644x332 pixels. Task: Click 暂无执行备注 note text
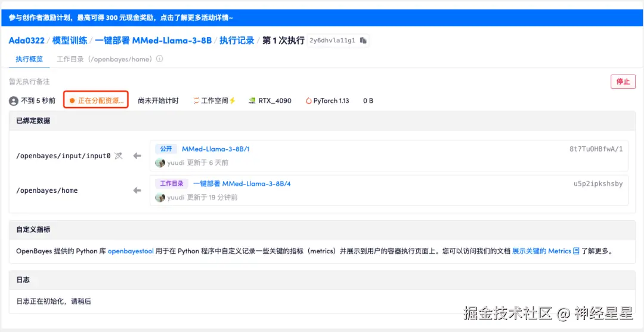tap(29, 82)
